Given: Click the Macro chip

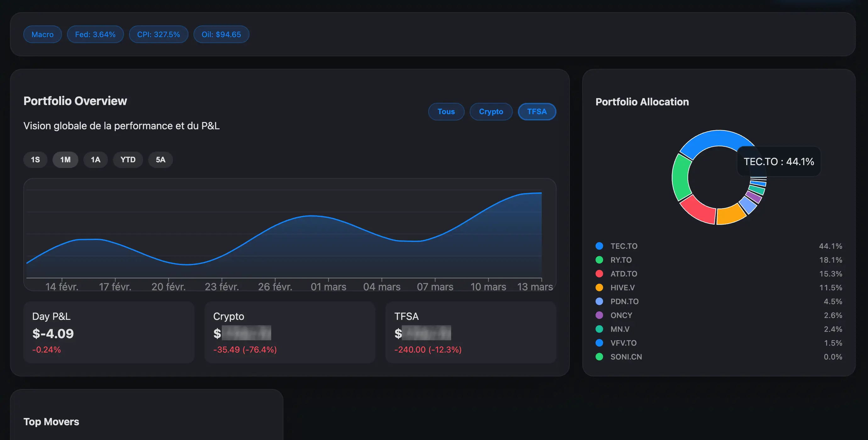Looking at the screenshot, I should [x=42, y=34].
